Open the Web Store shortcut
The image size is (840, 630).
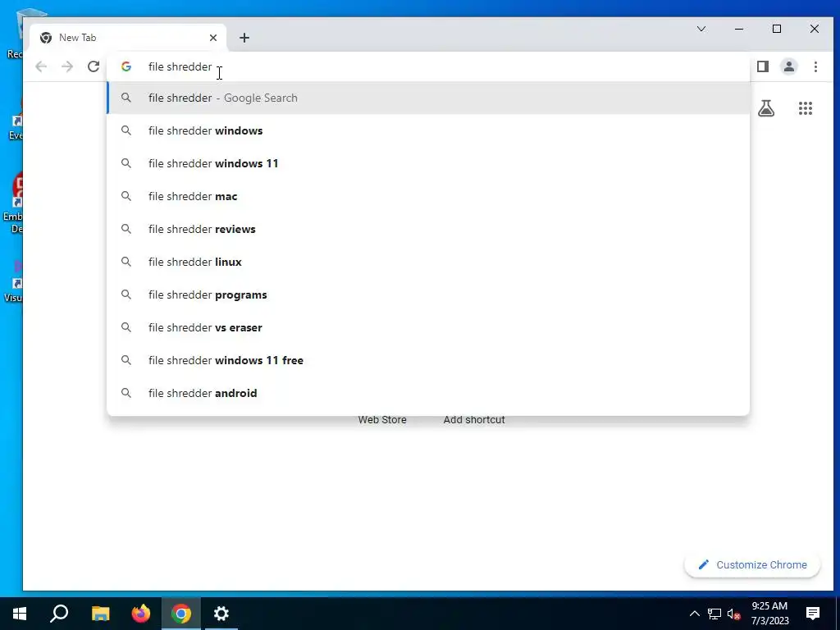(x=382, y=419)
